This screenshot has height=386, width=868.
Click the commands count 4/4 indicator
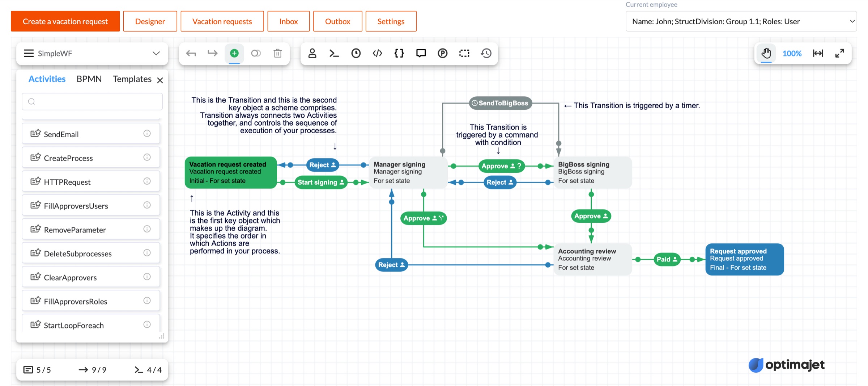(x=148, y=370)
